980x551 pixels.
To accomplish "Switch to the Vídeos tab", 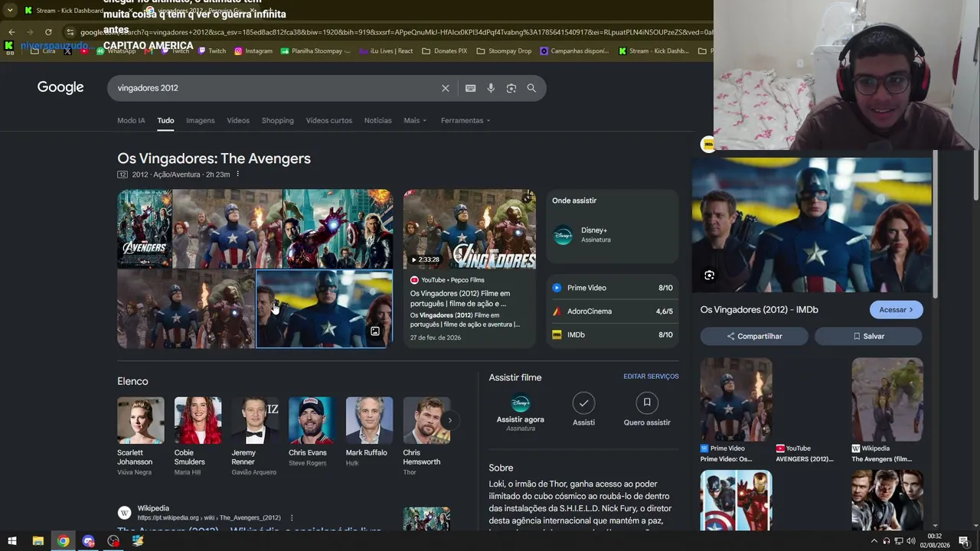I will pyautogui.click(x=238, y=120).
